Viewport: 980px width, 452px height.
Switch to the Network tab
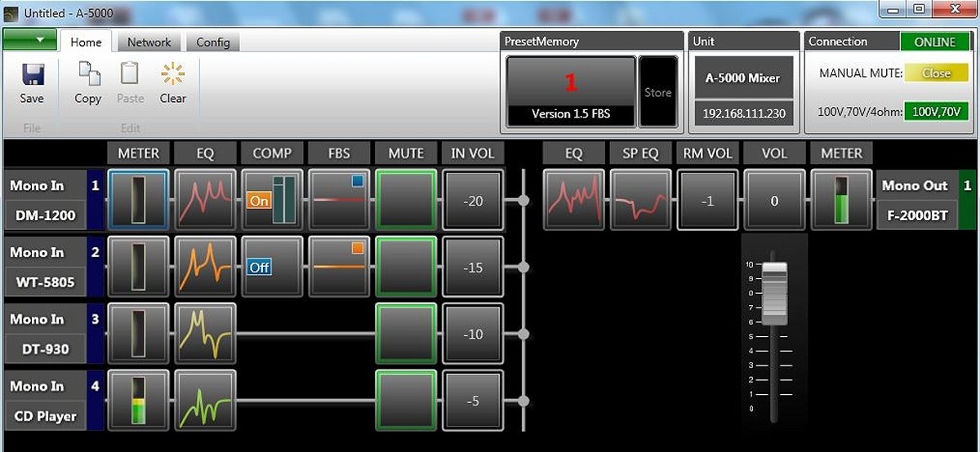[x=149, y=42]
